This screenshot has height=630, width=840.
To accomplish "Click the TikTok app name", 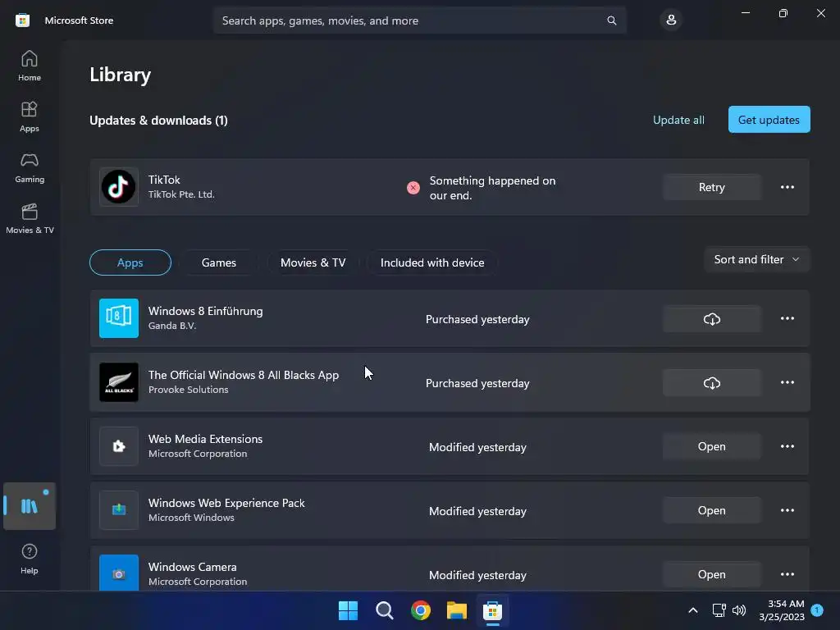I will [164, 180].
